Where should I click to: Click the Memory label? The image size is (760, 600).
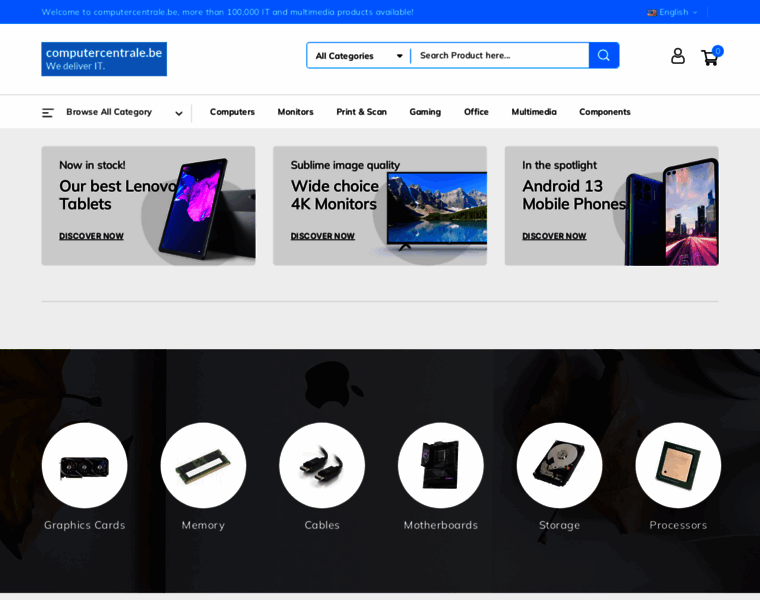pyautogui.click(x=203, y=525)
